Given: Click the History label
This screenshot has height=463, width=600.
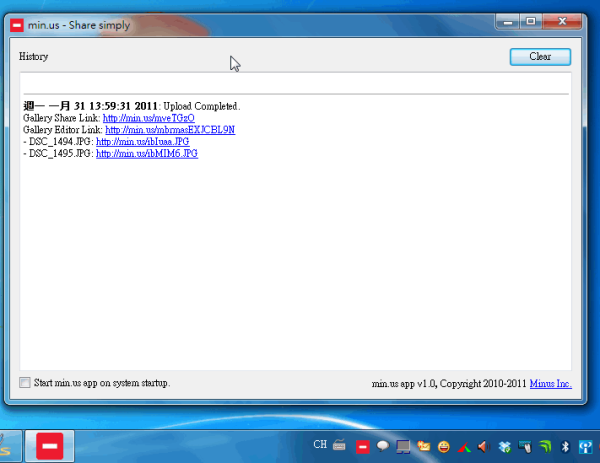Looking at the screenshot, I should pyautogui.click(x=34, y=57).
